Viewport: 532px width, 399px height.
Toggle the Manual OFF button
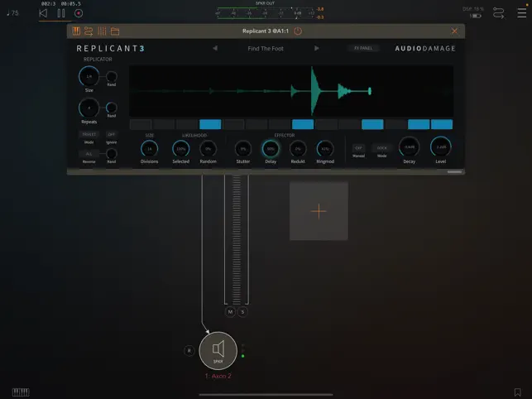358,148
